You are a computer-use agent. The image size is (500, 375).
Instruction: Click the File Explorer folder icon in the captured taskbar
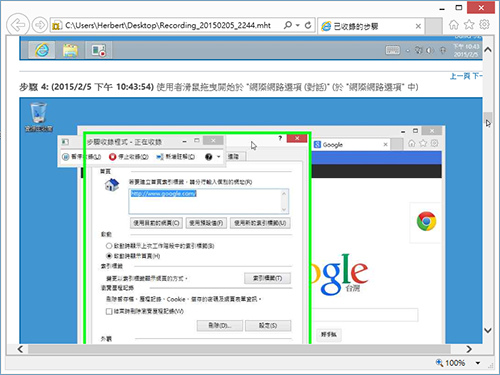(x=70, y=50)
